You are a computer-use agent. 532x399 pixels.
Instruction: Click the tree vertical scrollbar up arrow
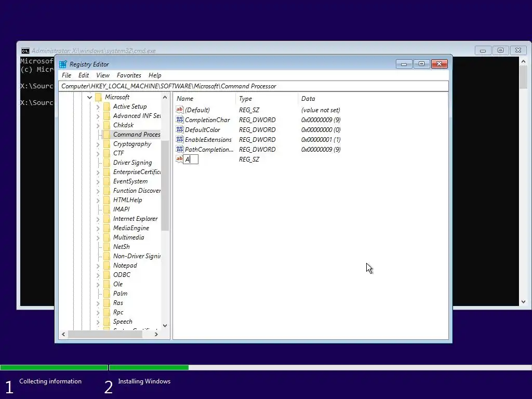165,97
